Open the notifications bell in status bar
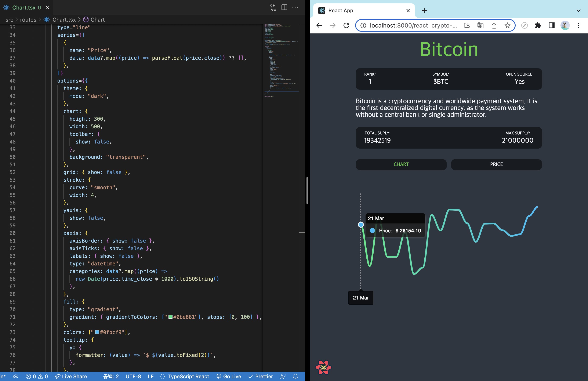 [295, 376]
